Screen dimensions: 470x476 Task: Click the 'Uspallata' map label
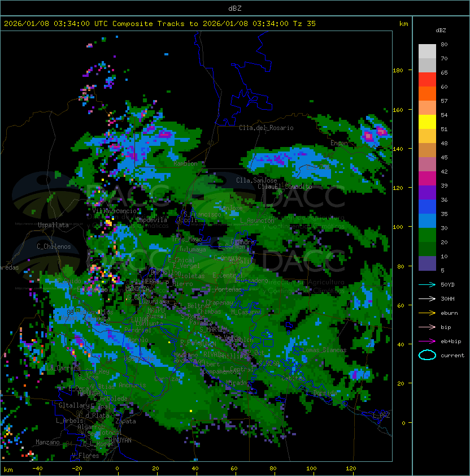pos(53,225)
